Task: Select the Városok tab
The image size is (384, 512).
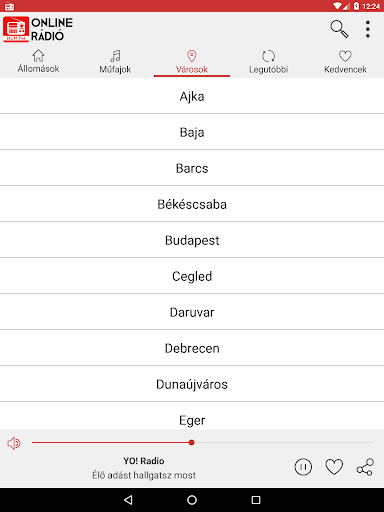Action: tap(192, 62)
